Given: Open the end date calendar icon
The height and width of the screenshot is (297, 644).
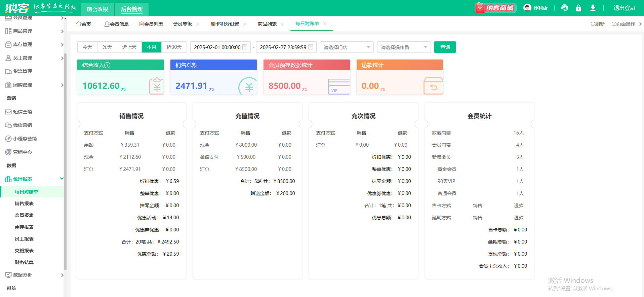Looking at the screenshot, I should pyautogui.click(x=311, y=47).
